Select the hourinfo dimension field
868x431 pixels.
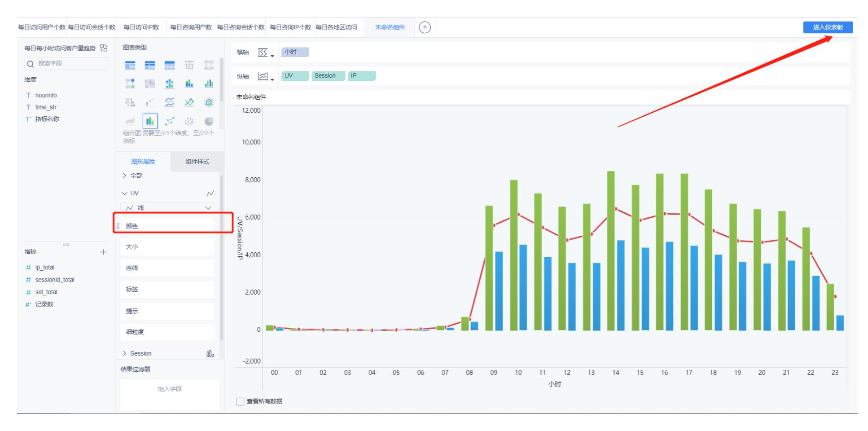tap(46, 96)
